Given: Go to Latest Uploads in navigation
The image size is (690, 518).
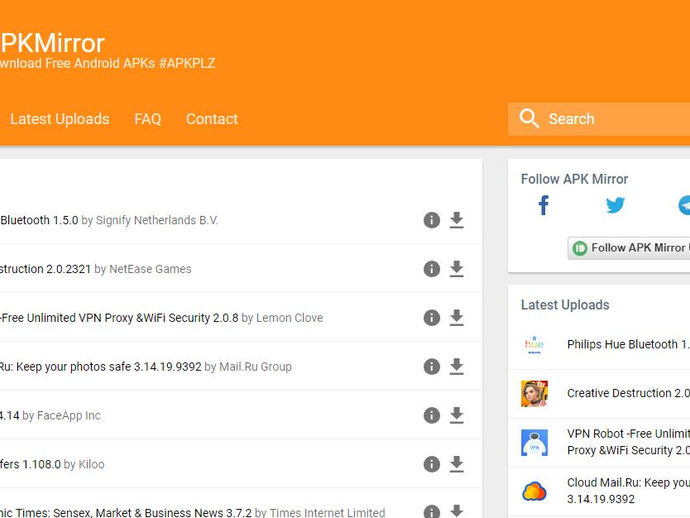Looking at the screenshot, I should (59, 119).
